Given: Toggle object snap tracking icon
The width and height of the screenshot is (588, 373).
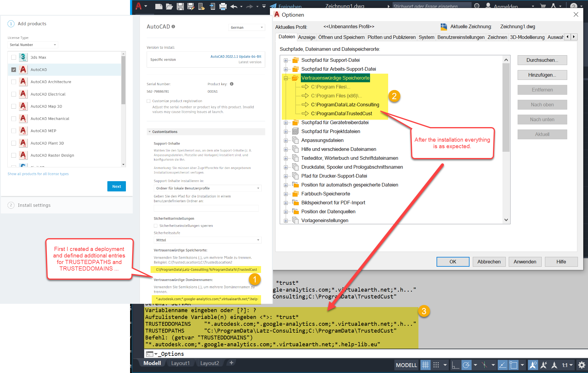Looking at the screenshot, I should click(x=502, y=365).
